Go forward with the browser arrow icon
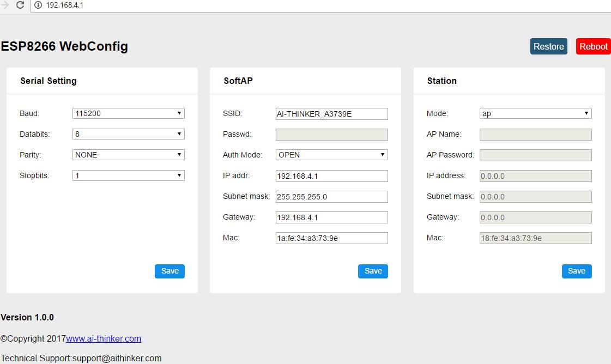 click(x=5, y=5)
